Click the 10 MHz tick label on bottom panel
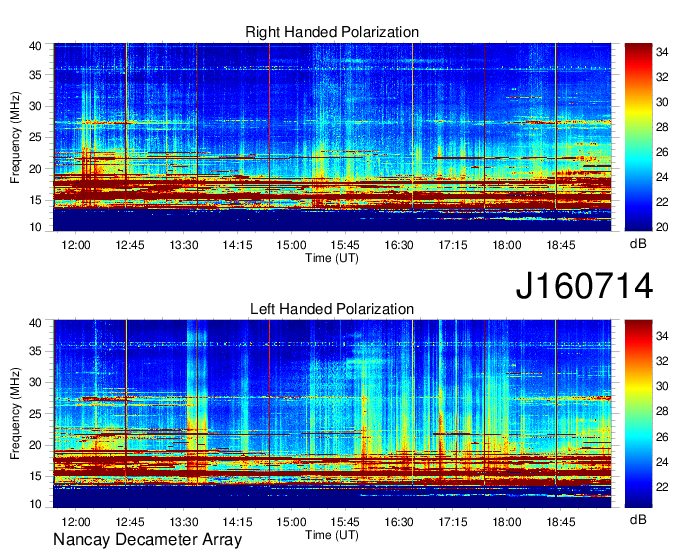Viewport: 680px width, 552px height. coord(35,504)
